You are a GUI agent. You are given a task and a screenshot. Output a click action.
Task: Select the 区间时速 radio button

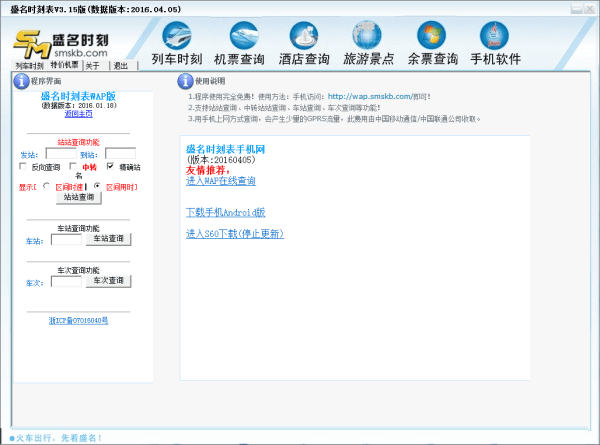coord(47,186)
